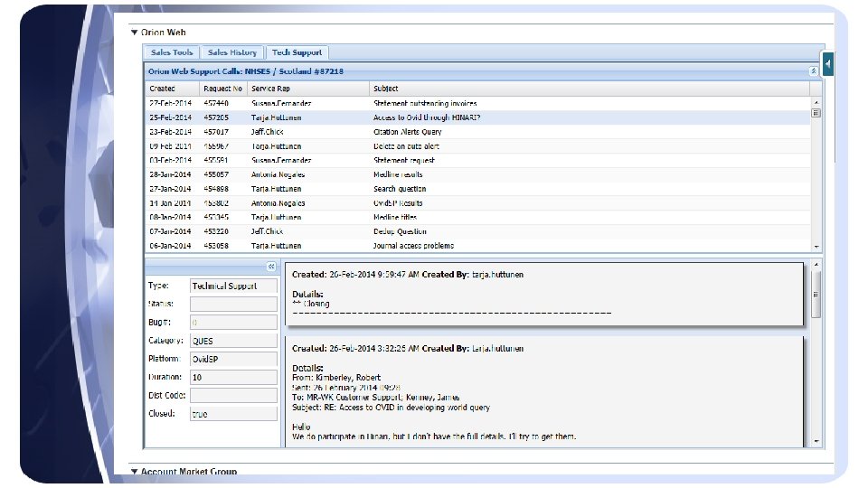This screenshot has height=488, width=868.
Task: Click the notes pane scrollbar thumb
Action: [816, 294]
